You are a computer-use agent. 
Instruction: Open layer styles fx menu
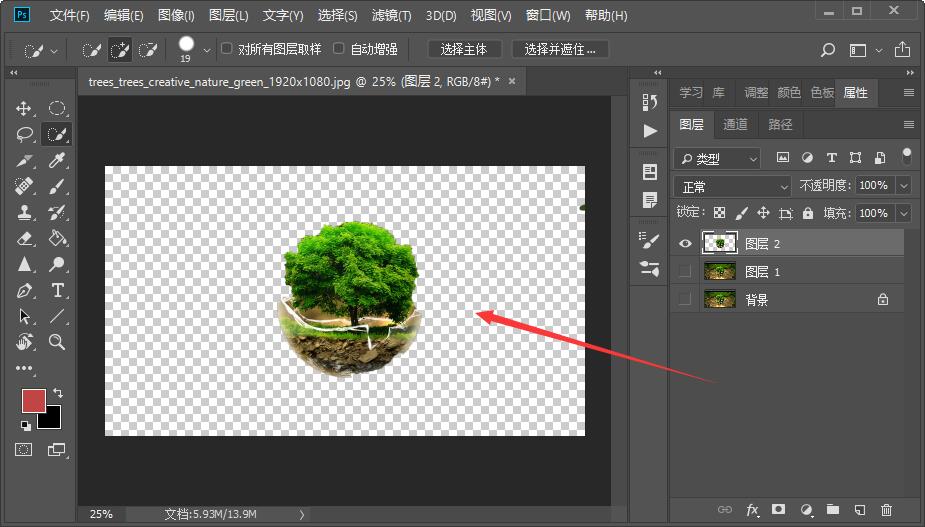pos(752,509)
